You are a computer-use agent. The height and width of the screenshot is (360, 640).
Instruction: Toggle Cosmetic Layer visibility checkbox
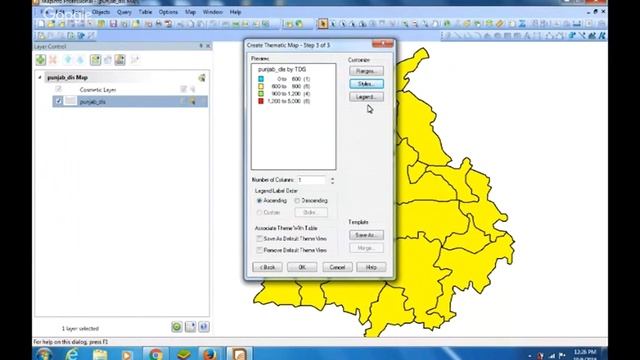click(59, 89)
